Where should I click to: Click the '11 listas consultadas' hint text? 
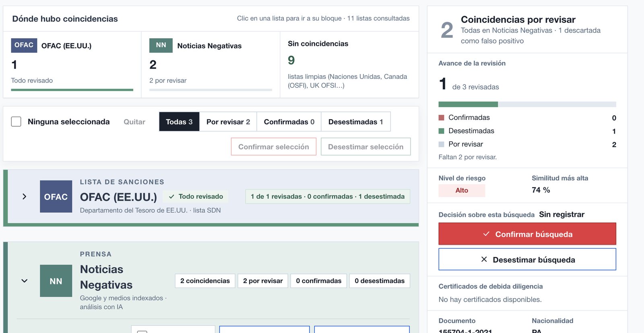378,18
